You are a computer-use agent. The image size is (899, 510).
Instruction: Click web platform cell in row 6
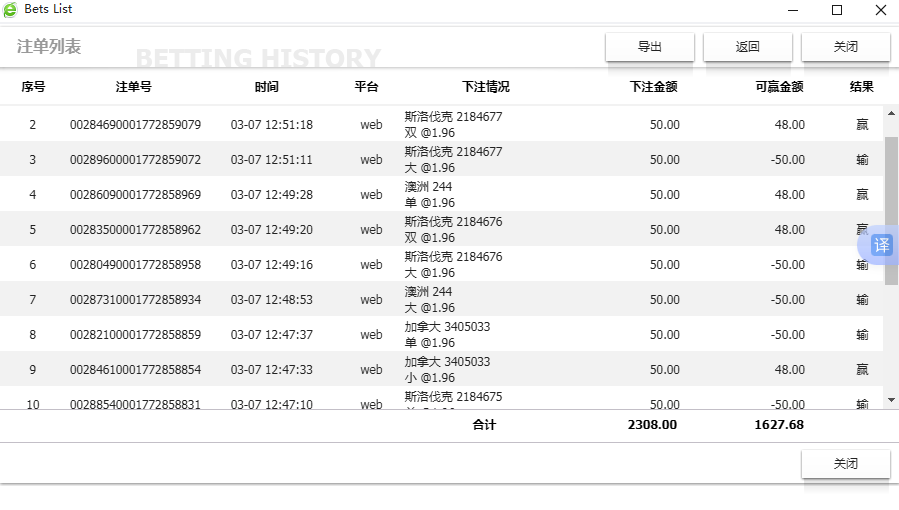pyautogui.click(x=371, y=264)
